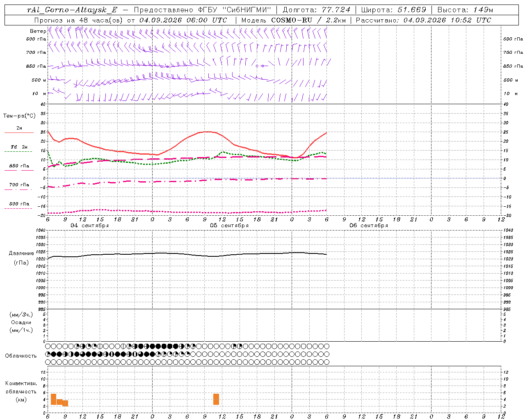Click the station title rAl_Gorno-Altaysk_E
The width and height of the screenshot is (525, 420).
pos(72,10)
